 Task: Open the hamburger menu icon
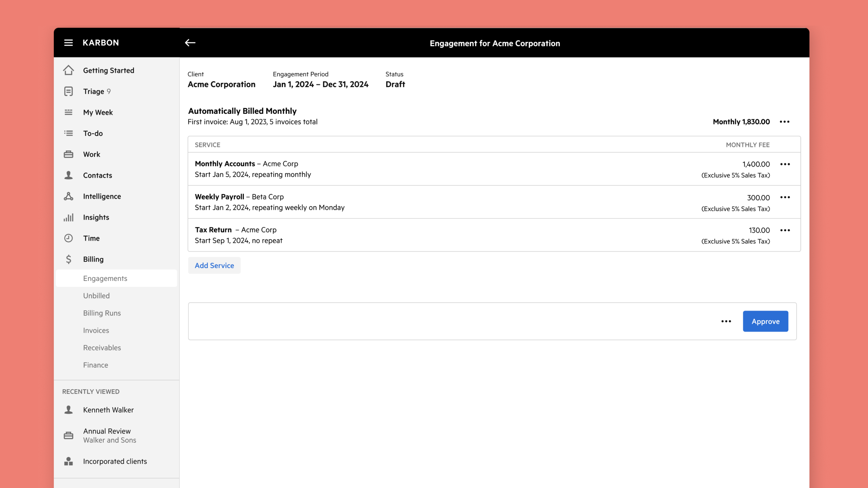click(68, 42)
